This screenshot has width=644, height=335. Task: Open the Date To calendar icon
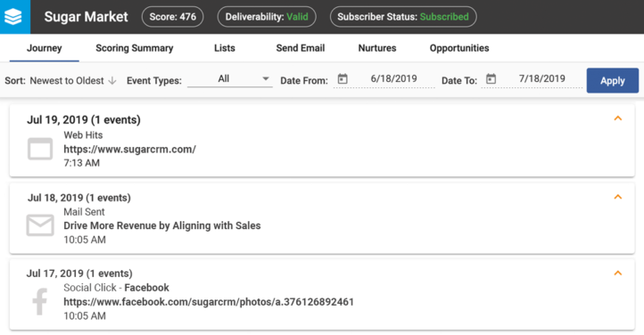point(491,78)
